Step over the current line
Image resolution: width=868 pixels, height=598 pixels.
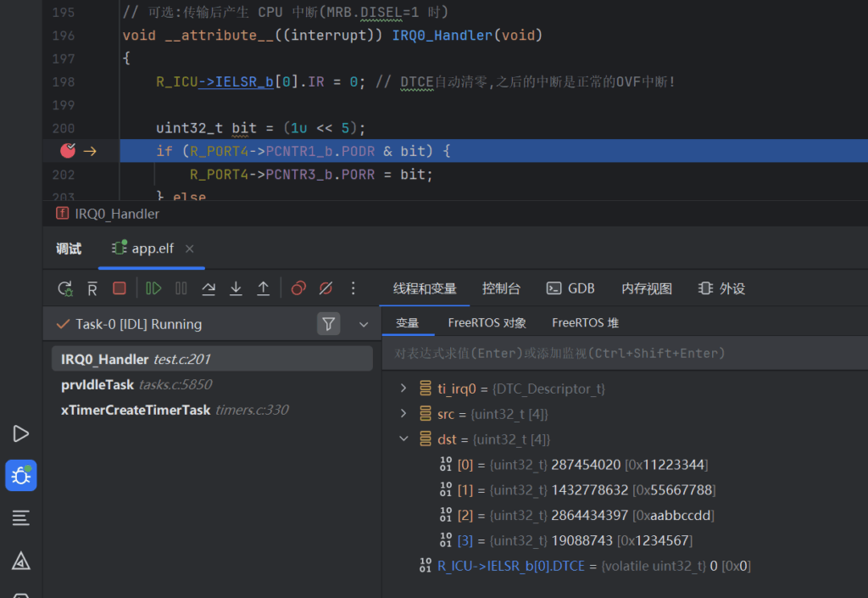coord(209,288)
